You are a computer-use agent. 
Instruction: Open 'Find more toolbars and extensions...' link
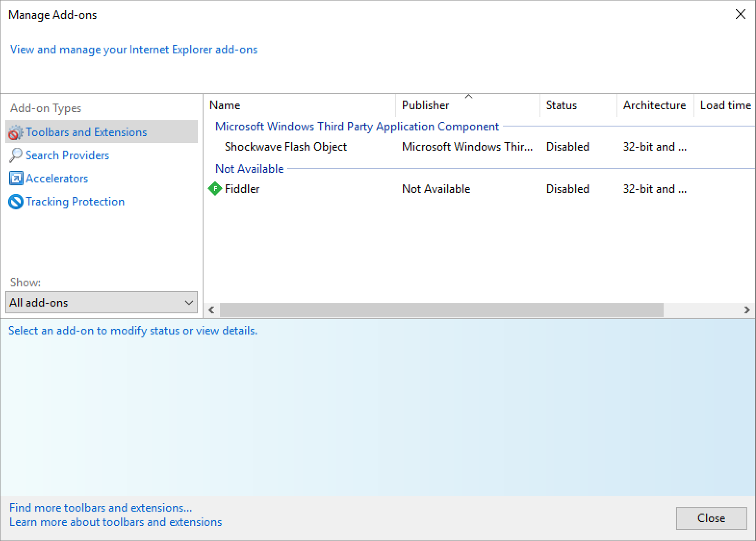pyautogui.click(x=101, y=508)
